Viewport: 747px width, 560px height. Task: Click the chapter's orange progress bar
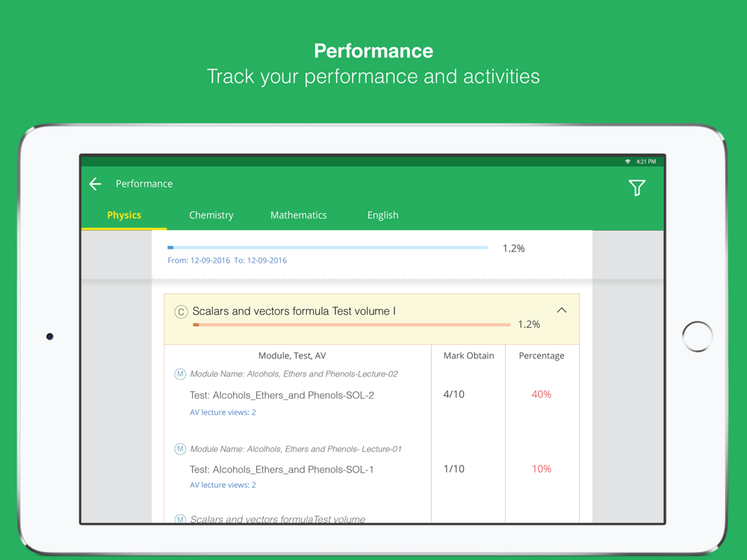351,325
